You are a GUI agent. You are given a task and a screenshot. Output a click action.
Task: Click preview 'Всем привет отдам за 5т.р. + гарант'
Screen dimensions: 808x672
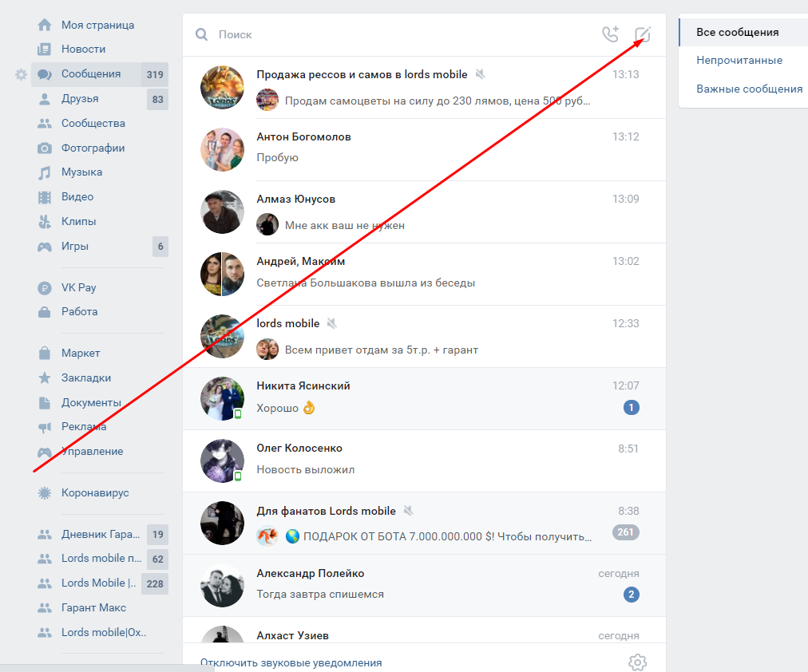382,350
